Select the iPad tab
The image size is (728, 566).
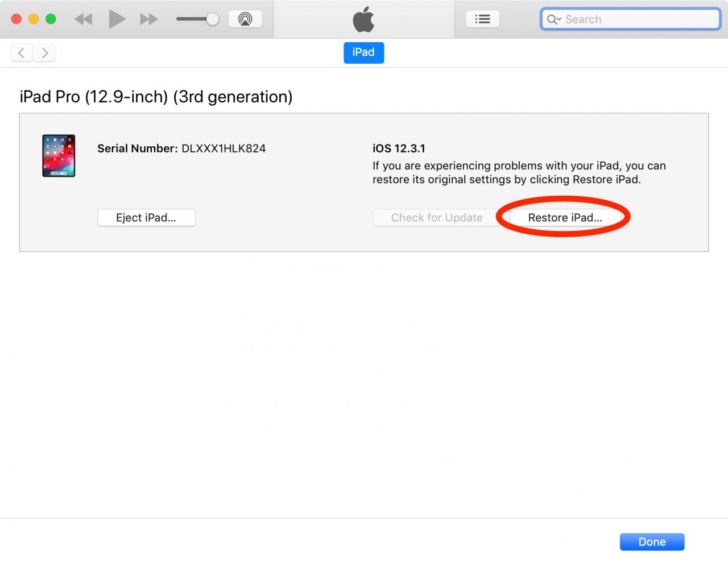363,52
